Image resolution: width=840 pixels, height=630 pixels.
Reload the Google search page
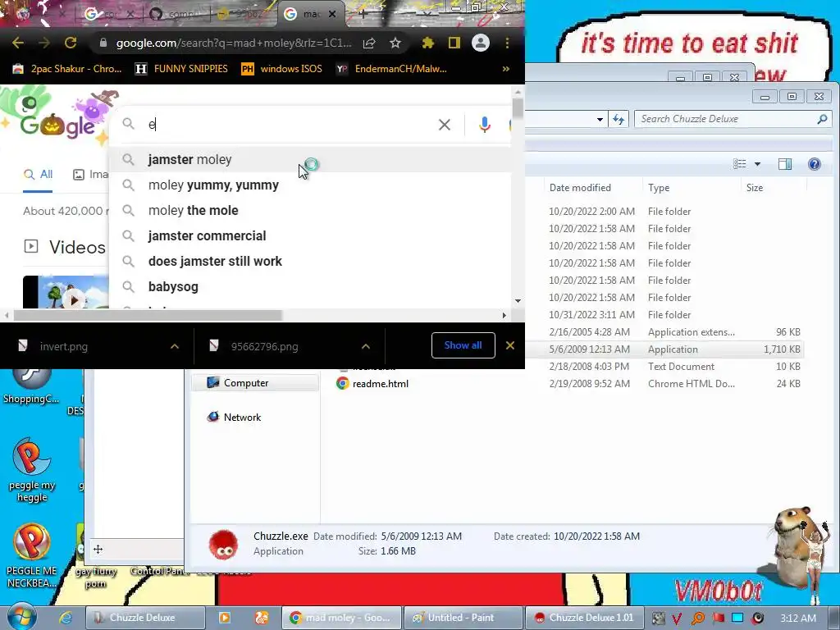(71, 43)
